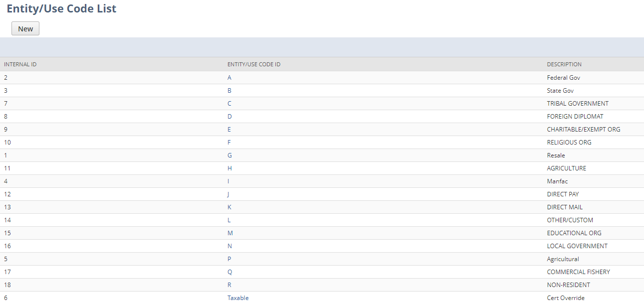
Task: Open code D for Foreign Diplomat
Action: 229,116
